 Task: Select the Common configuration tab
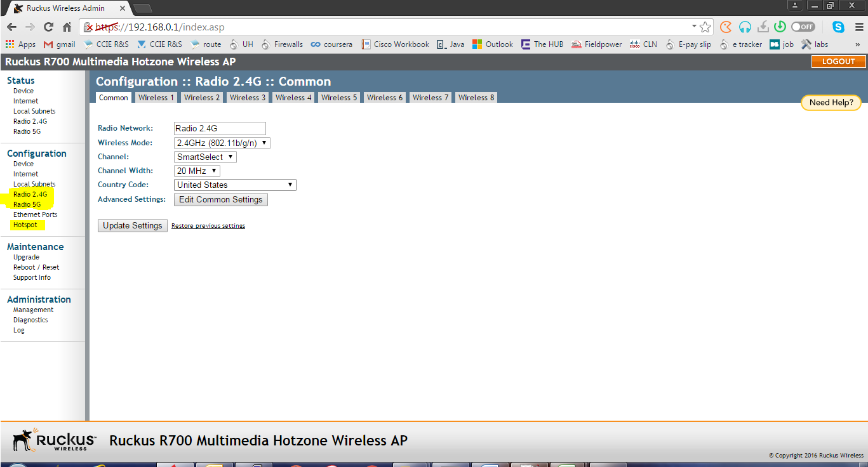(x=113, y=97)
